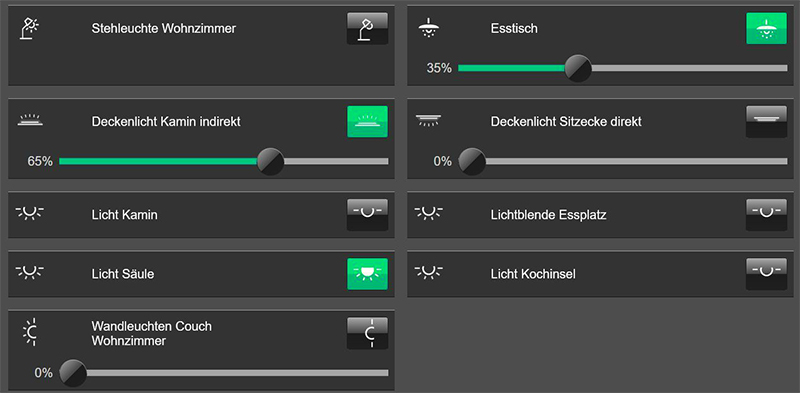Toggle the Licht Säule green switch off
This screenshot has height=393, width=800.
pos(367,274)
